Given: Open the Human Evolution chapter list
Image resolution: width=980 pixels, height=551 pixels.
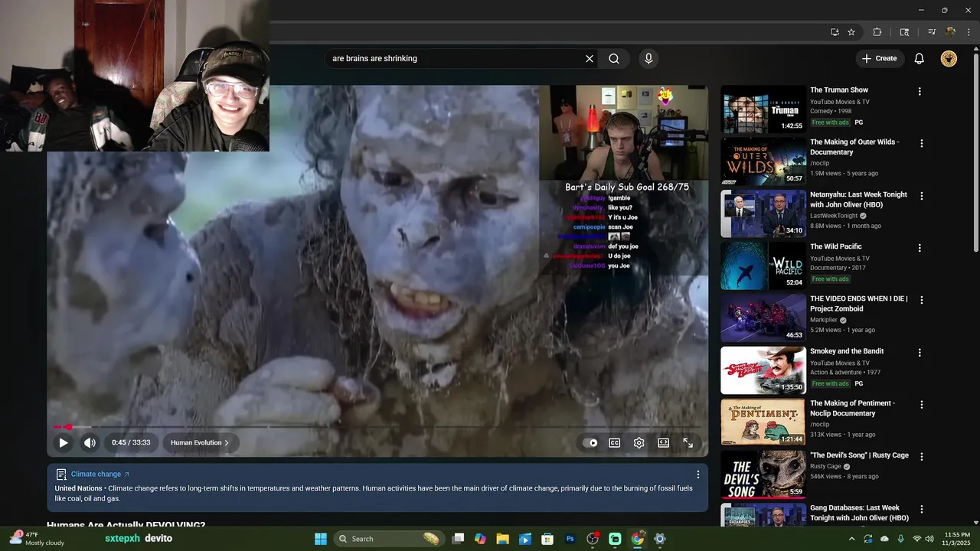Looking at the screenshot, I should 200,442.
